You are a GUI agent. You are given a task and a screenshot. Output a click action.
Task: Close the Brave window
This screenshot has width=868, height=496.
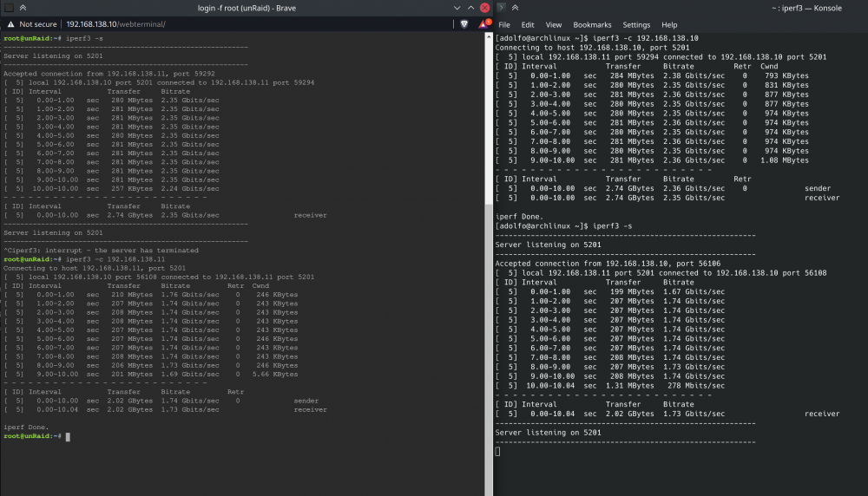tap(484, 8)
